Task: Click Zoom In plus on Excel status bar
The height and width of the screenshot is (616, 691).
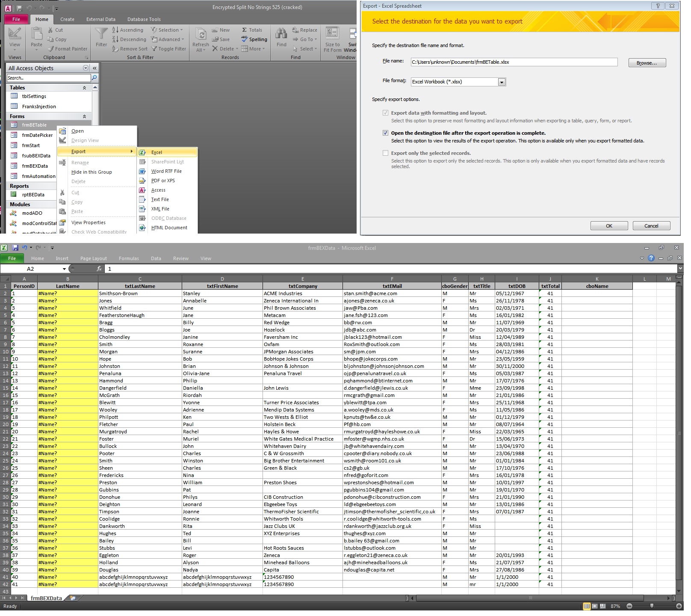Action: (x=679, y=606)
